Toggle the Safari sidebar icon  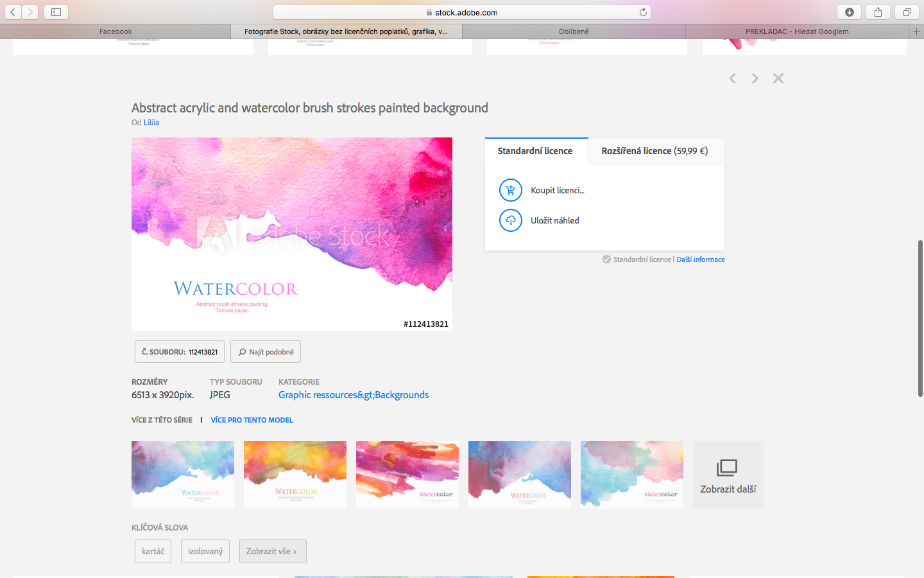(56, 12)
